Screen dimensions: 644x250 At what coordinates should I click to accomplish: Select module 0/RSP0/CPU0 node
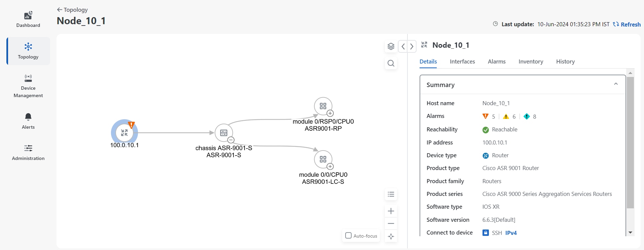(323, 106)
